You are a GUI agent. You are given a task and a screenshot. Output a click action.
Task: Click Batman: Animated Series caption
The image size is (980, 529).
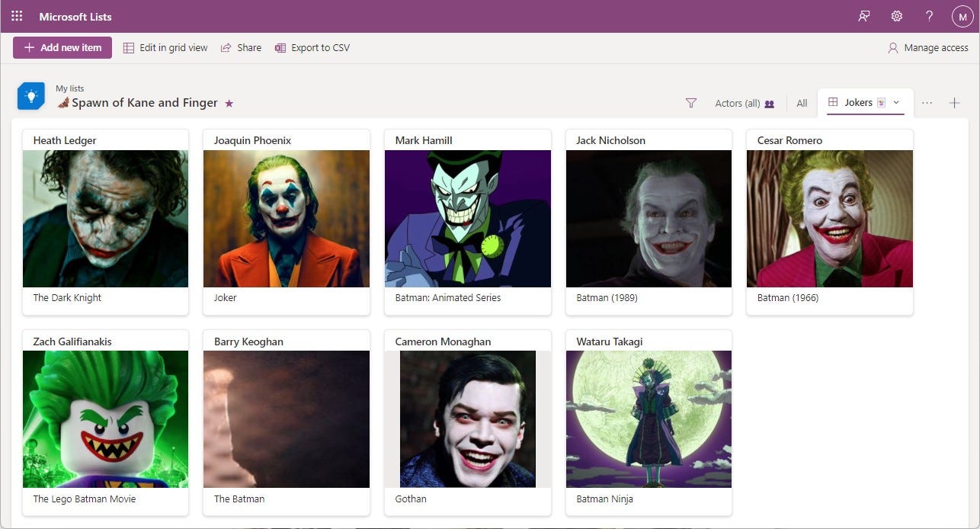click(448, 298)
